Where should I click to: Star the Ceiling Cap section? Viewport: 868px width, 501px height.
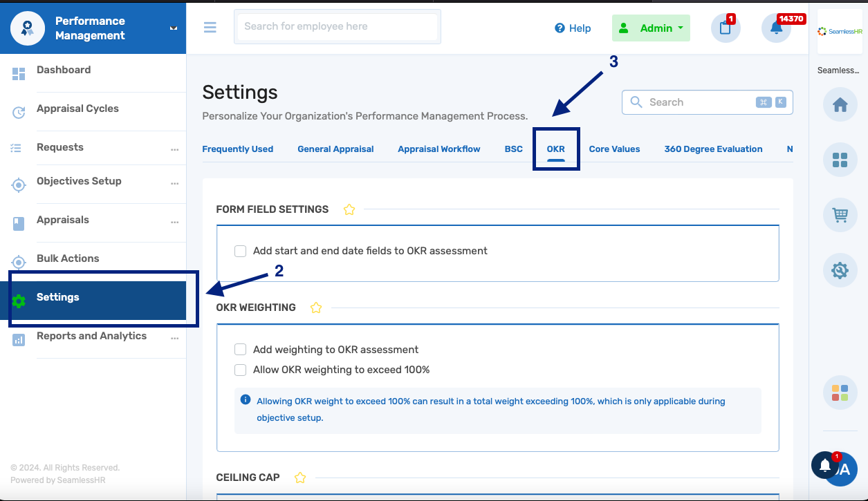(x=300, y=478)
